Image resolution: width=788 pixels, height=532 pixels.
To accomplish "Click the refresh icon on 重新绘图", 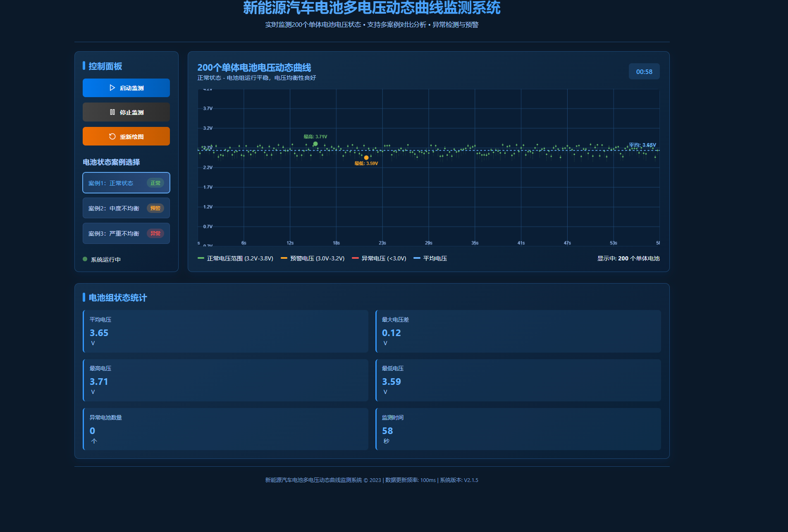I will (112, 136).
